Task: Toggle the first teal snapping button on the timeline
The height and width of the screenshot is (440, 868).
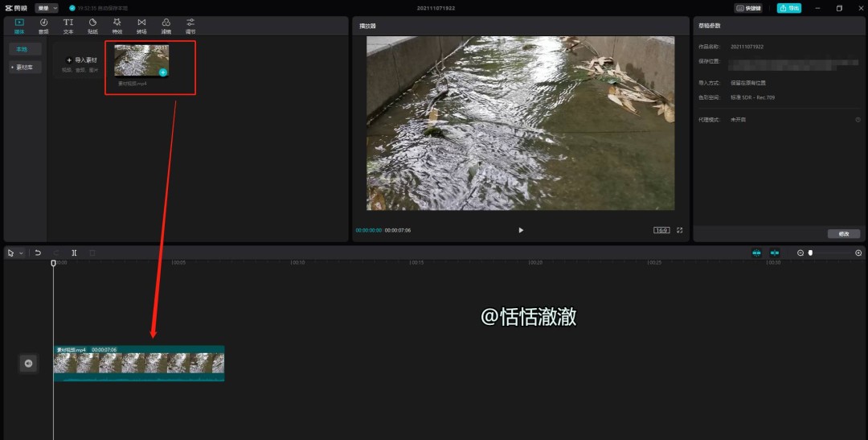Action: point(756,253)
